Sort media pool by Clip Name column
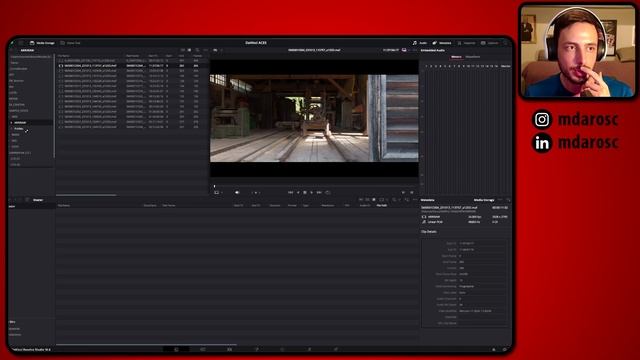The height and width of the screenshot is (360, 640). click(x=169, y=205)
